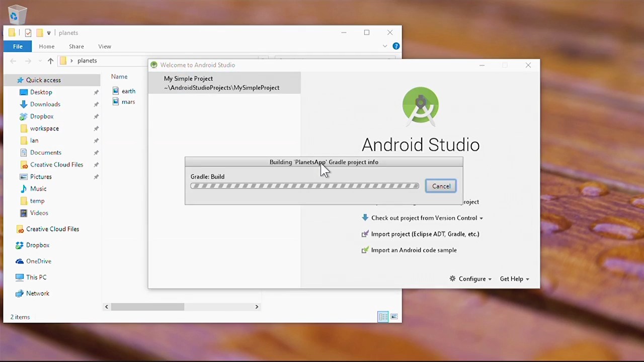Click the Quick access star icon

pyautogui.click(x=20, y=80)
